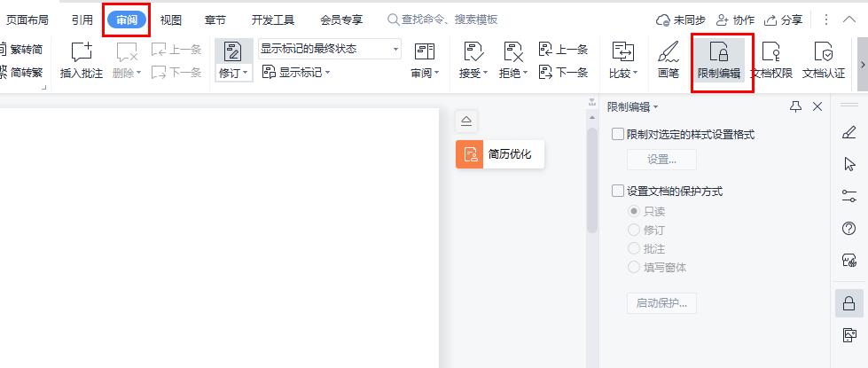Toggle the 修订 track changes icon
Screen dimensions: 868x368
tap(232, 51)
